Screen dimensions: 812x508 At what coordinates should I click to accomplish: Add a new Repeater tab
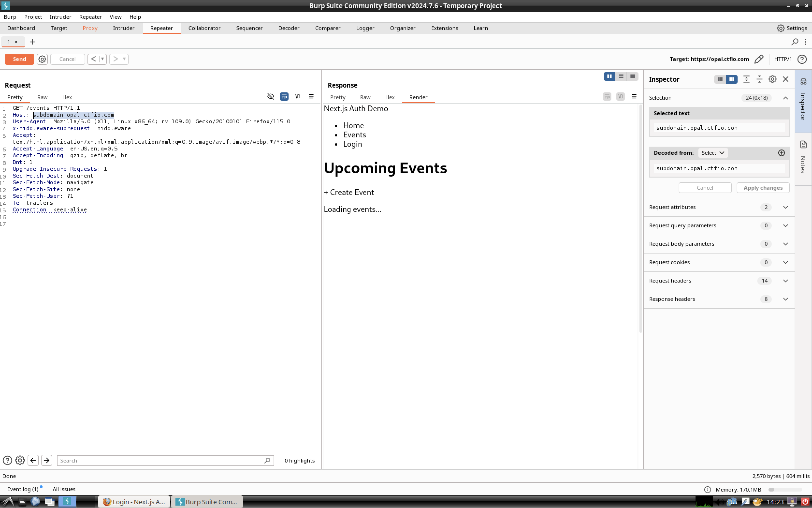33,42
